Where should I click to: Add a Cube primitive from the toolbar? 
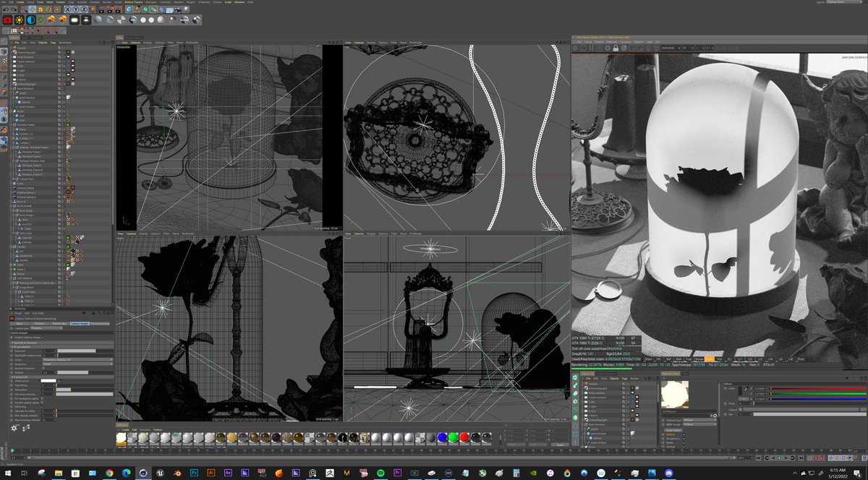point(129,9)
